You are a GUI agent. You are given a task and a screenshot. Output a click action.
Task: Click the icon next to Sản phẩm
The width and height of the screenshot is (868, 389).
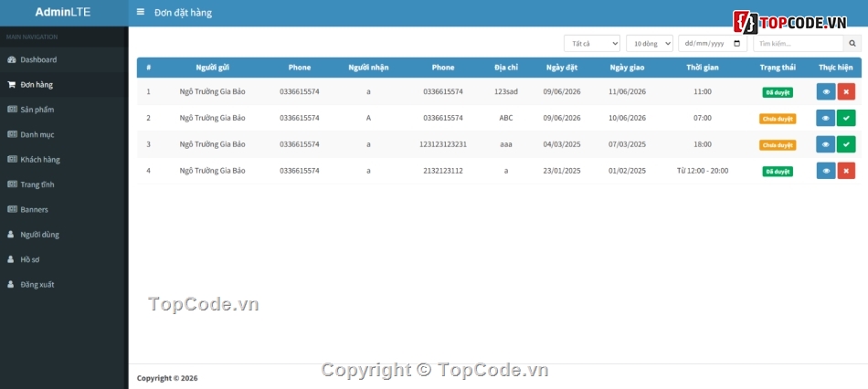[12, 110]
